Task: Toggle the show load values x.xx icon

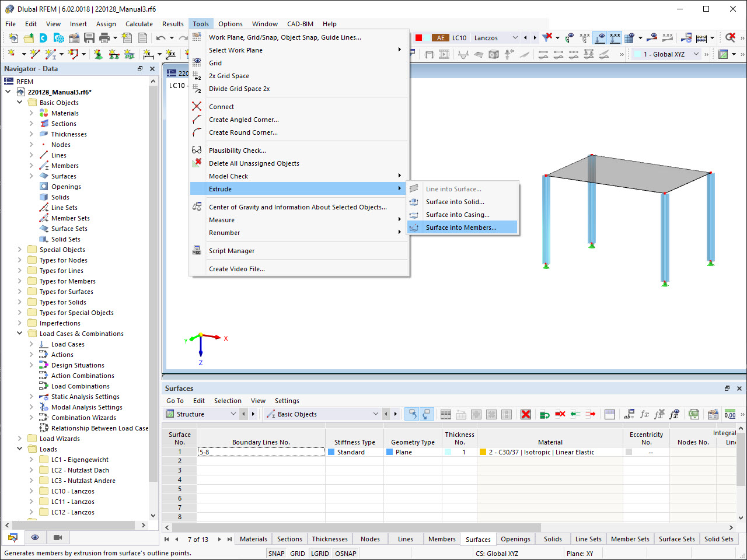Action: pyautogui.click(x=615, y=38)
